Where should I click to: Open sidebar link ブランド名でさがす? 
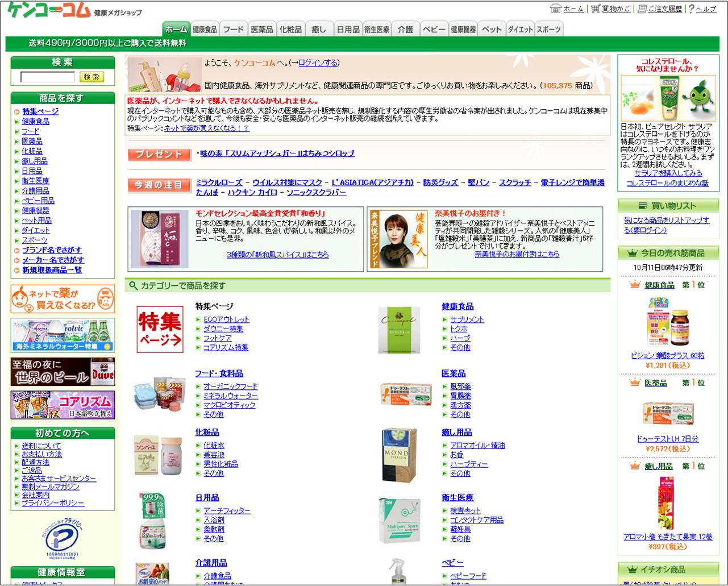click(x=52, y=250)
